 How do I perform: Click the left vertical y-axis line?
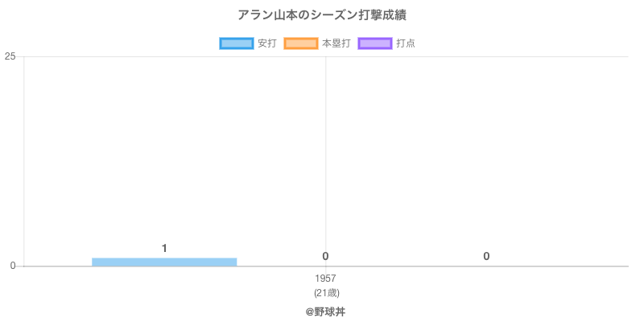pos(24,161)
